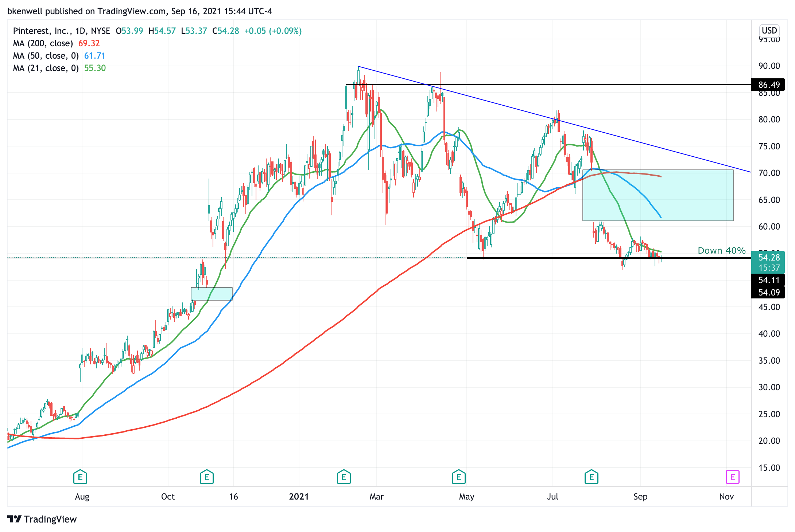The width and height of the screenshot is (795, 532).
Task: Click the upcoming purple earnings E marker
Action: coord(732,477)
